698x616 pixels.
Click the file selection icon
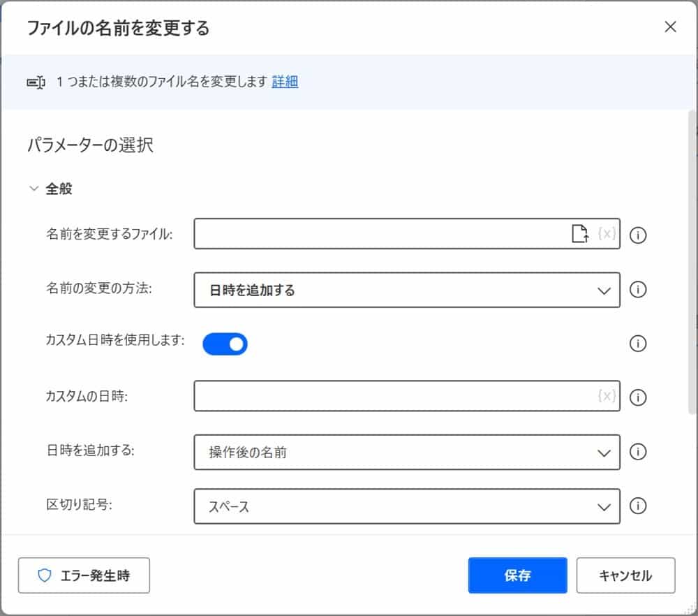(579, 235)
